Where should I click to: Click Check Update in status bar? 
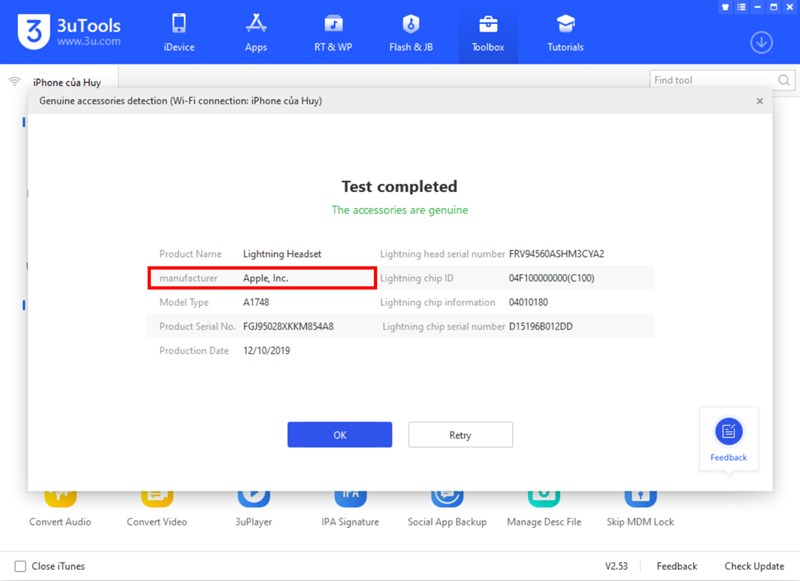(754, 566)
